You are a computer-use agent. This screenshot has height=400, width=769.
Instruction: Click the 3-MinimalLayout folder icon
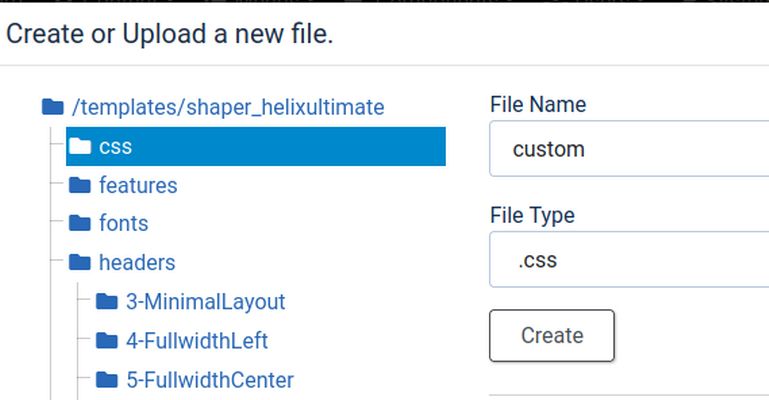click(107, 301)
